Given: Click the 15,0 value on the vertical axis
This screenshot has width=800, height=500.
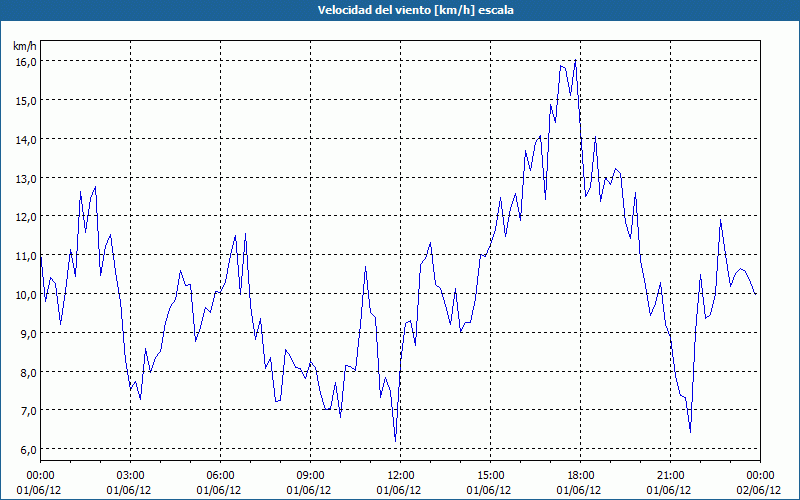Looking at the screenshot, I should [27, 101].
